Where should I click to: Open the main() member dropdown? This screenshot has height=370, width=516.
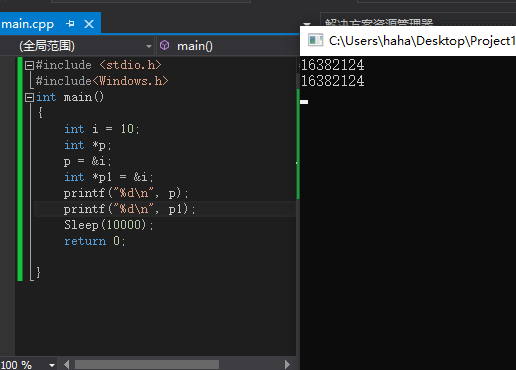pos(228,46)
